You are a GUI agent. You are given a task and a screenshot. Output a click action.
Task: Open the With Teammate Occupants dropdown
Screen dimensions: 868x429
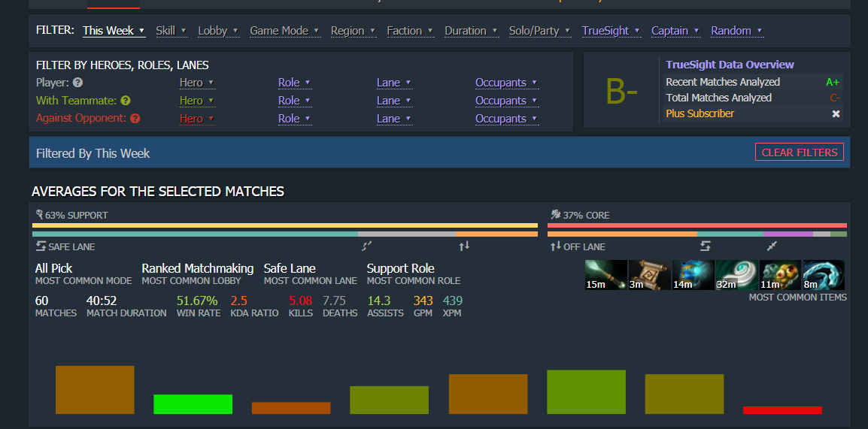[506, 101]
